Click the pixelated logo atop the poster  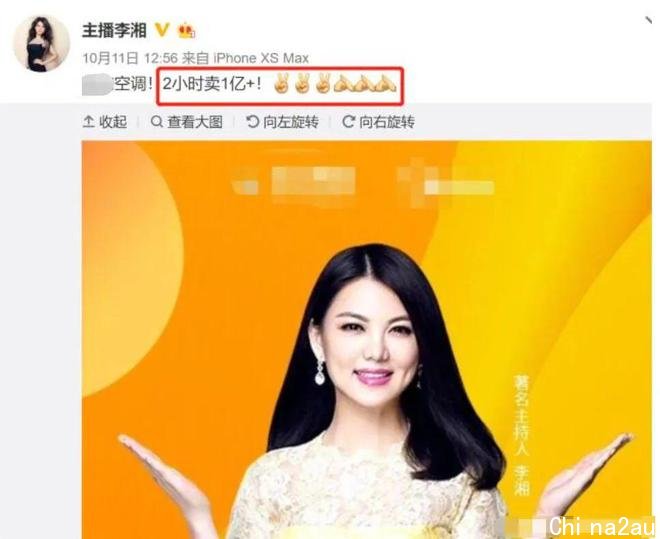click(x=362, y=180)
